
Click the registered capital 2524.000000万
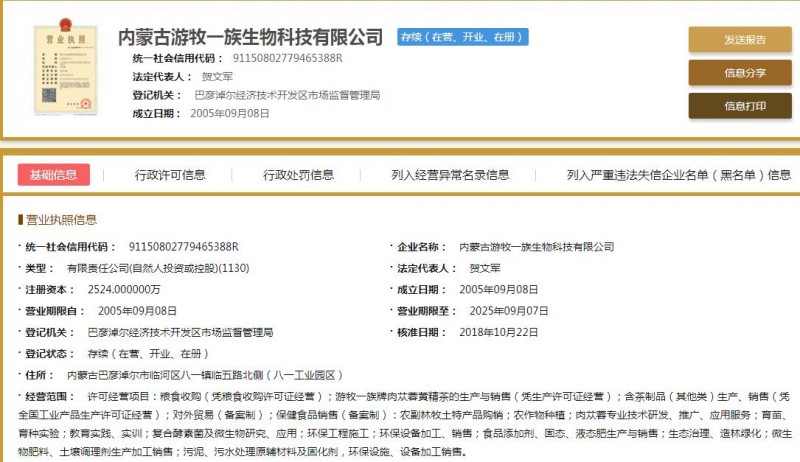[124, 290]
